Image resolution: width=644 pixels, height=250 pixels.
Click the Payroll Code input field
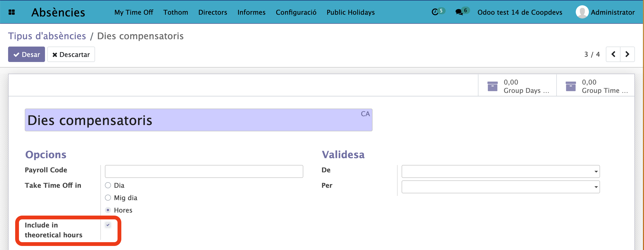tap(204, 172)
